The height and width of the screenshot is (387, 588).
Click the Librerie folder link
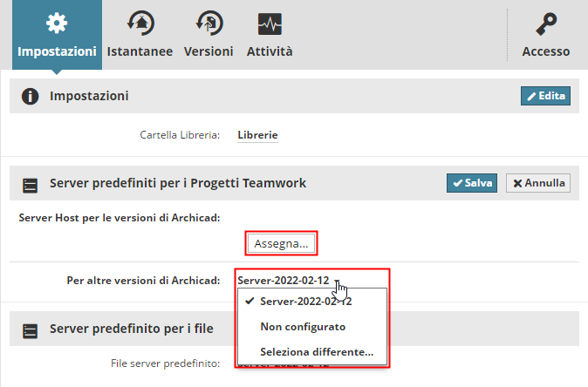[x=257, y=135]
